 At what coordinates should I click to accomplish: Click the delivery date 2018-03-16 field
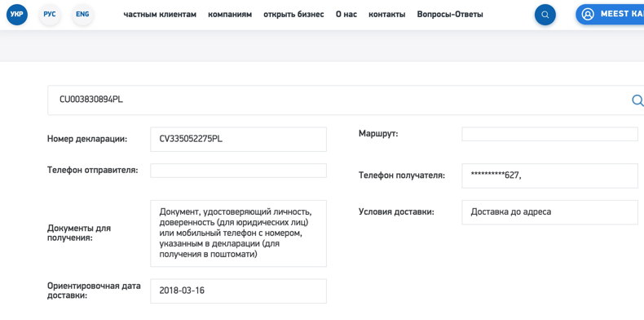tap(238, 291)
